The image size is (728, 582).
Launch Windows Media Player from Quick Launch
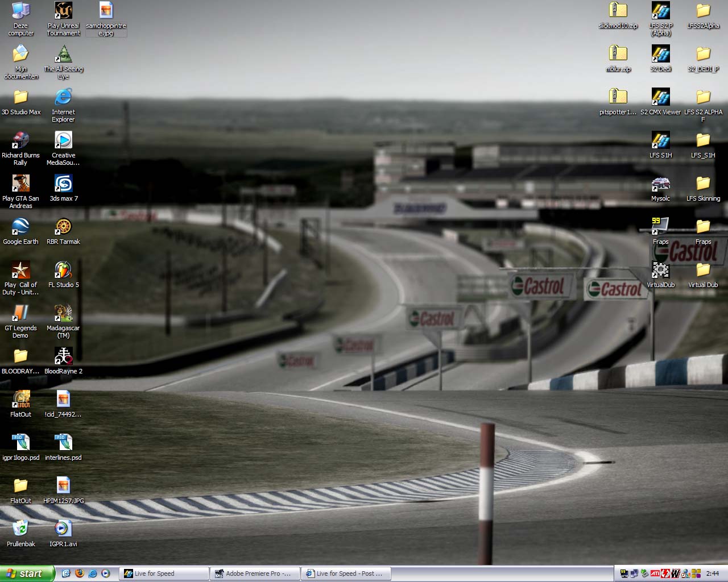(x=105, y=573)
